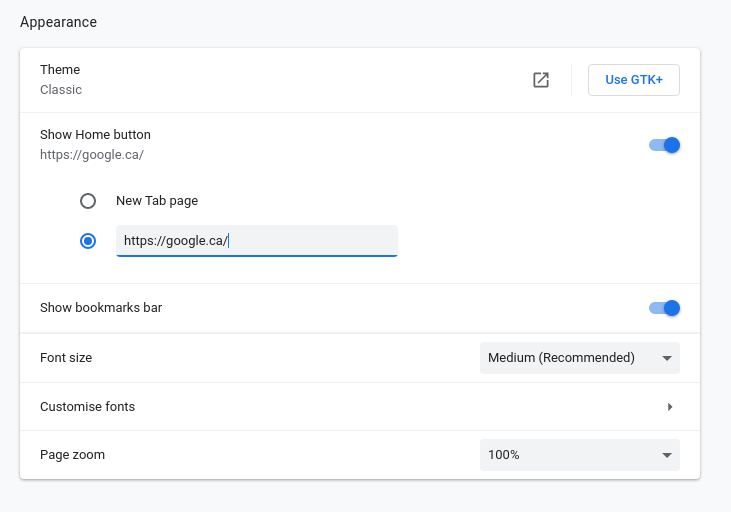Click the Use GTK+ button
Viewport: 731px width, 512px height.
click(x=634, y=80)
